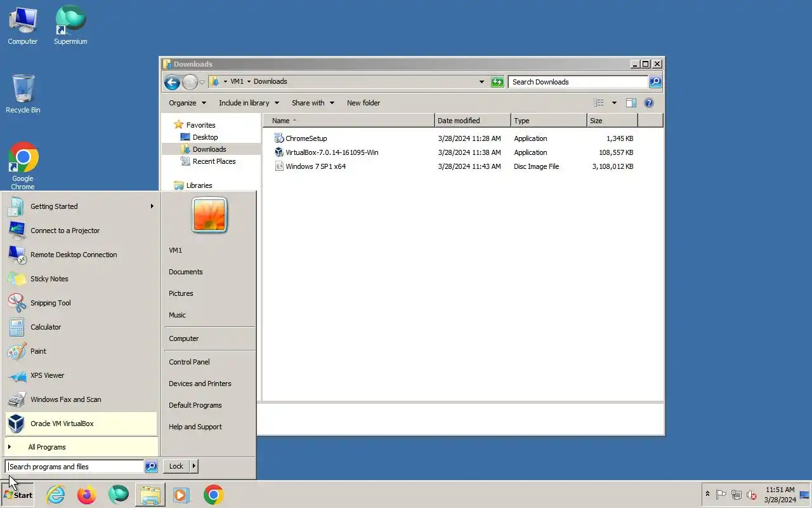The width and height of the screenshot is (812, 508).
Task: Click New folder in Explorer toolbar
Action: tap(363, 103)
